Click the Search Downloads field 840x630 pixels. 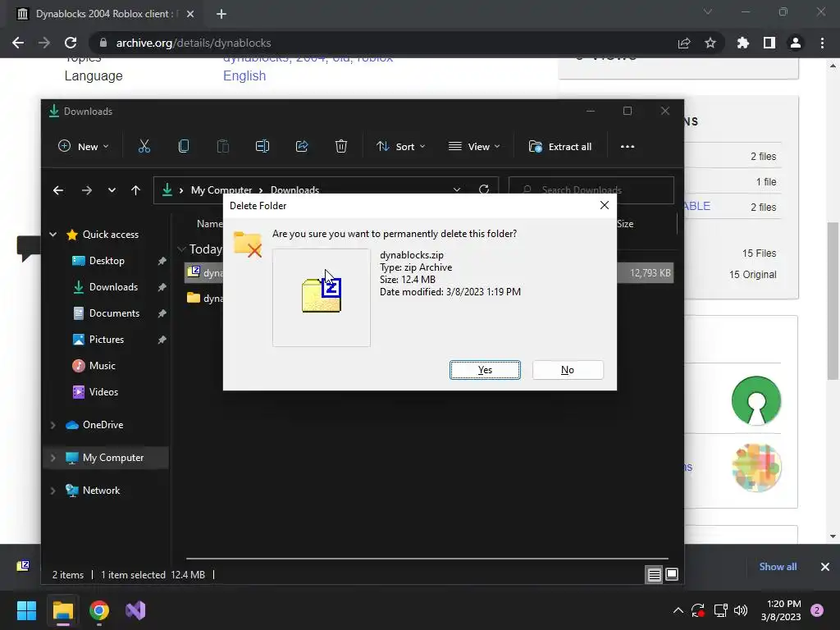(591, 190)
